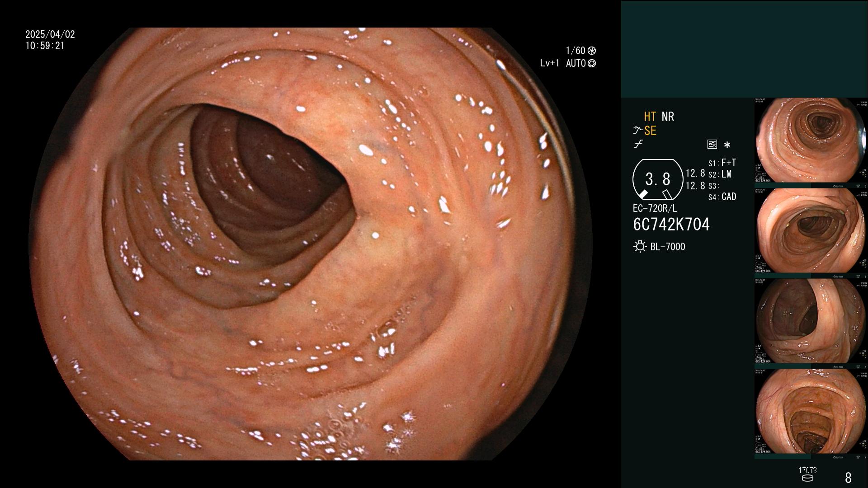The height and width of the screenshot is (488, 868).
Task: Click the time 10:59:21 overlay
Action: [x=45, y=46]
